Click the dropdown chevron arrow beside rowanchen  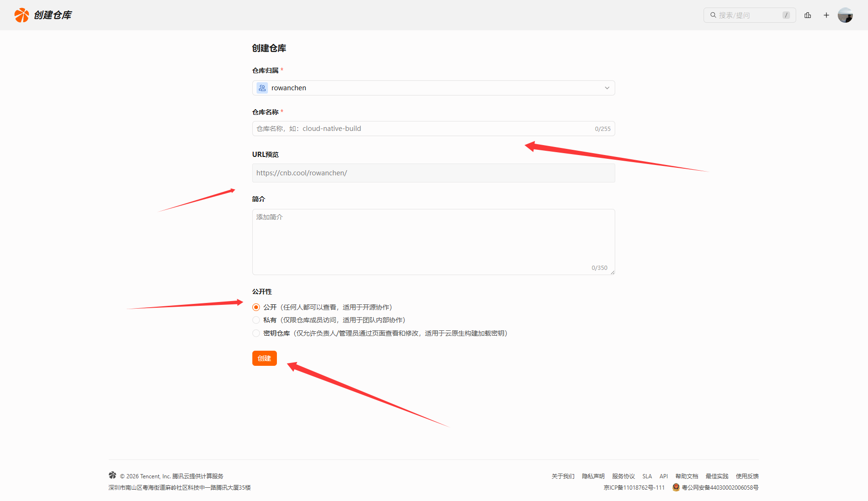point(607,88)
